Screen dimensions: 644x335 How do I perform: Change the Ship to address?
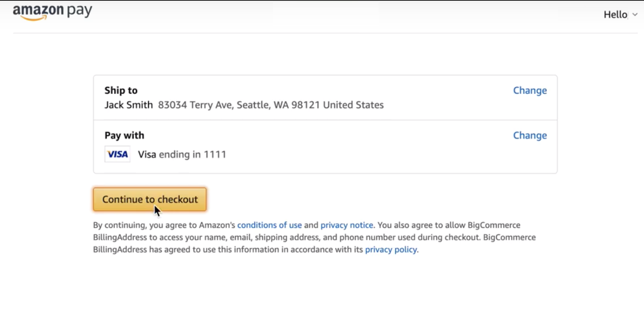click(530, 90)
